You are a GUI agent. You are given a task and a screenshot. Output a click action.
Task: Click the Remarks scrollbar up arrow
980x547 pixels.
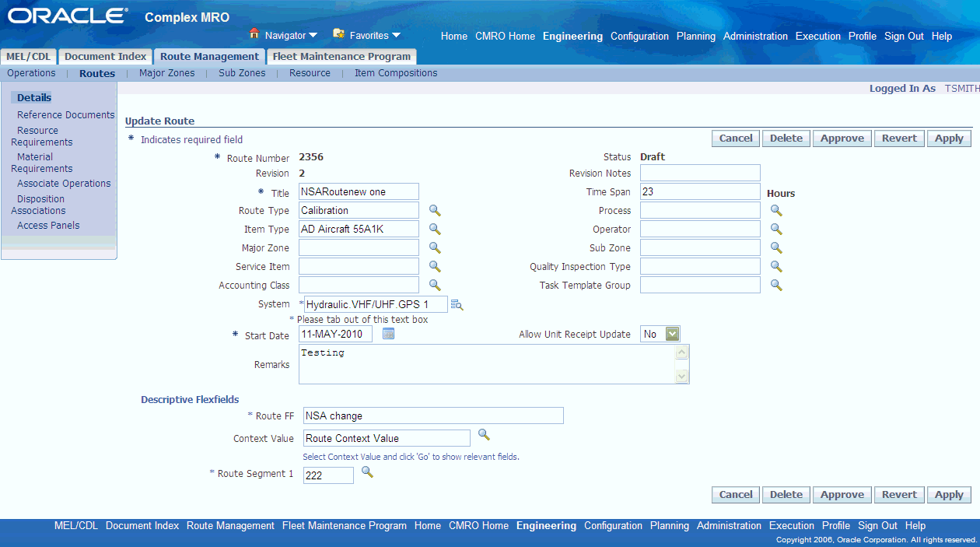click(x=682, y=352)
